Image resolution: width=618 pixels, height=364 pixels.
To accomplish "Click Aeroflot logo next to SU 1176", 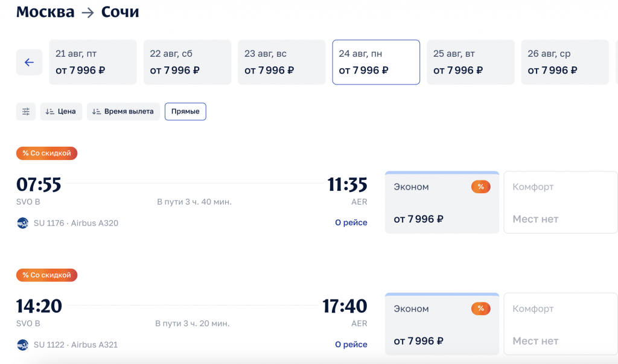I will click(x=23, y=223).
